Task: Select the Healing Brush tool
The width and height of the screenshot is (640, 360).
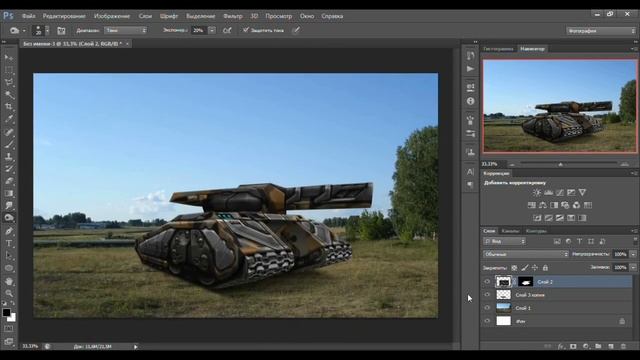Action: coord(9,132)
